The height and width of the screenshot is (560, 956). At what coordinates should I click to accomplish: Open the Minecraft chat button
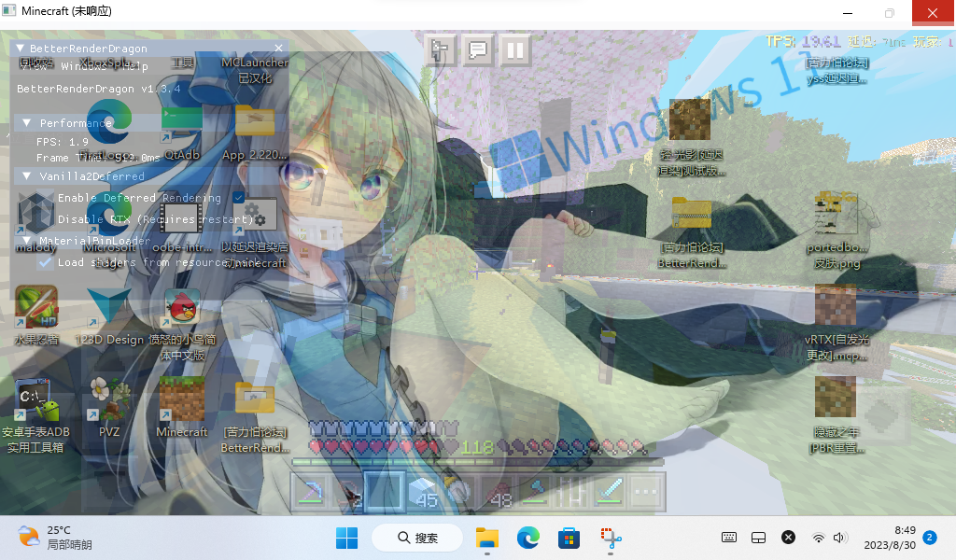coord(477,50)
